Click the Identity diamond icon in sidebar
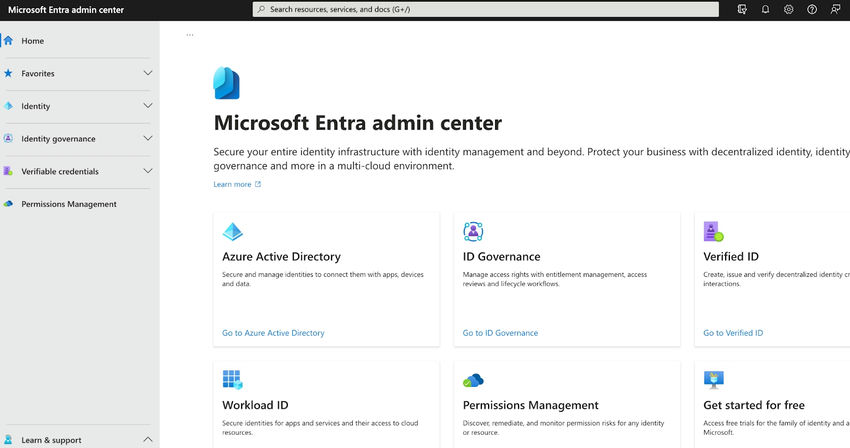This screenshot has height=448, width=850. coord(8,106)
